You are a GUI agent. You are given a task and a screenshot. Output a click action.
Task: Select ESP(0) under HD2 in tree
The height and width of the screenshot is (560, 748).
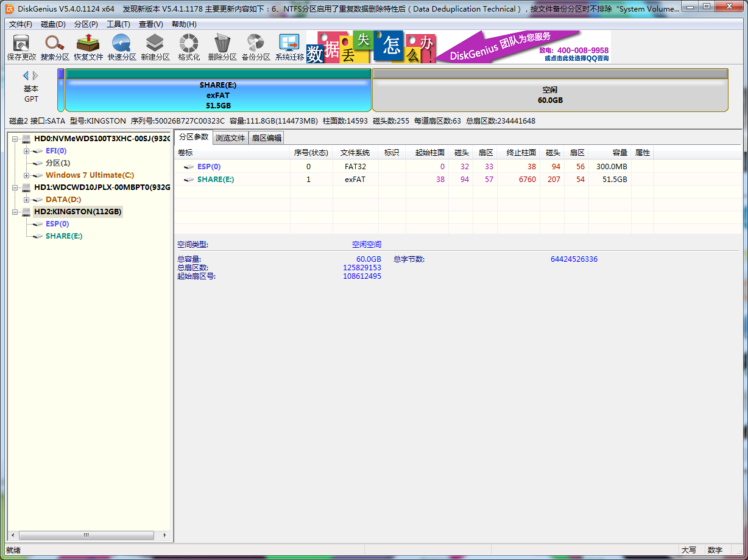point(57,224)
